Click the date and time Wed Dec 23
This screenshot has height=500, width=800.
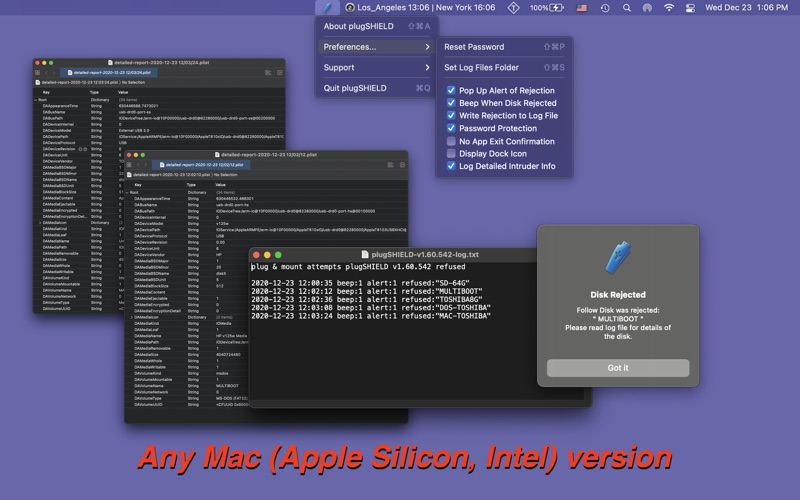click(746, 8)
